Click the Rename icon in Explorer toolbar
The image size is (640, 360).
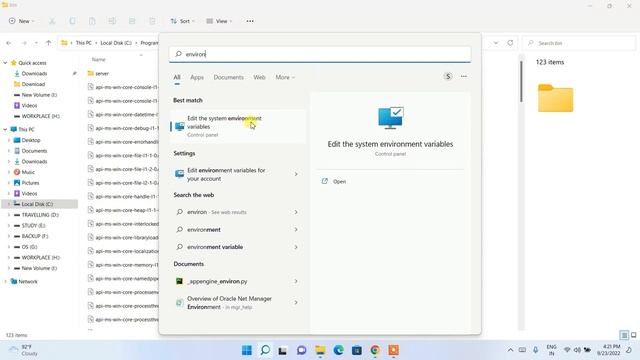click(x=112, y=21)
